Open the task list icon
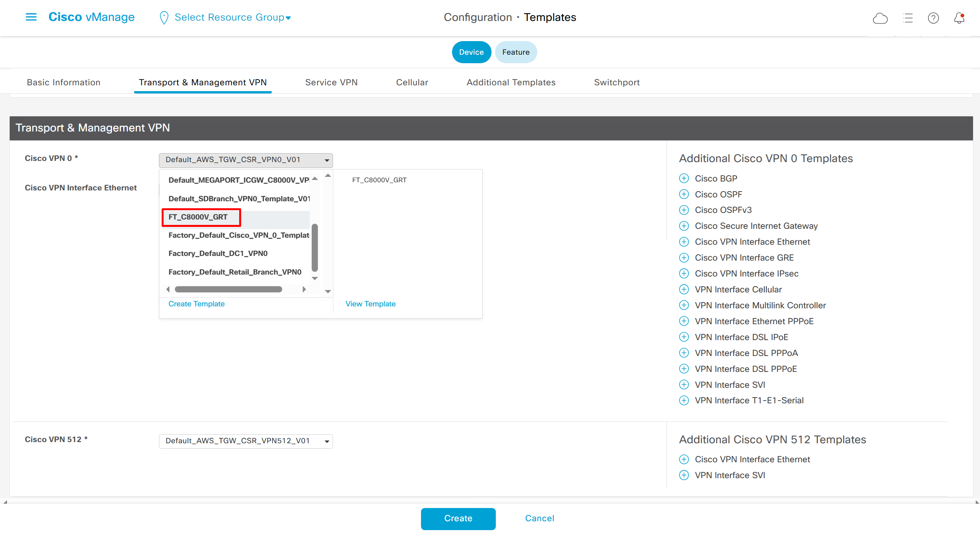Image resolution: width=980 pixels, height=534 pixels. (x=908, y=18)
